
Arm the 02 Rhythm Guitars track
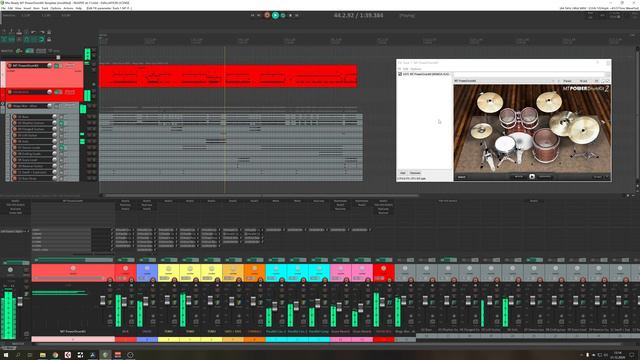tap(15, 123)
